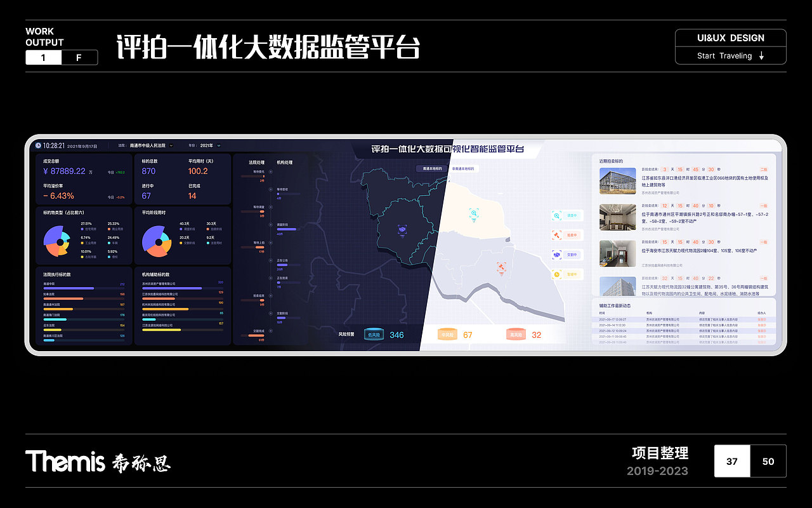This screenshot has width=812, height=508.
Task: Switch to the 非南通本地标的 toggle
Action: [464, 169]
